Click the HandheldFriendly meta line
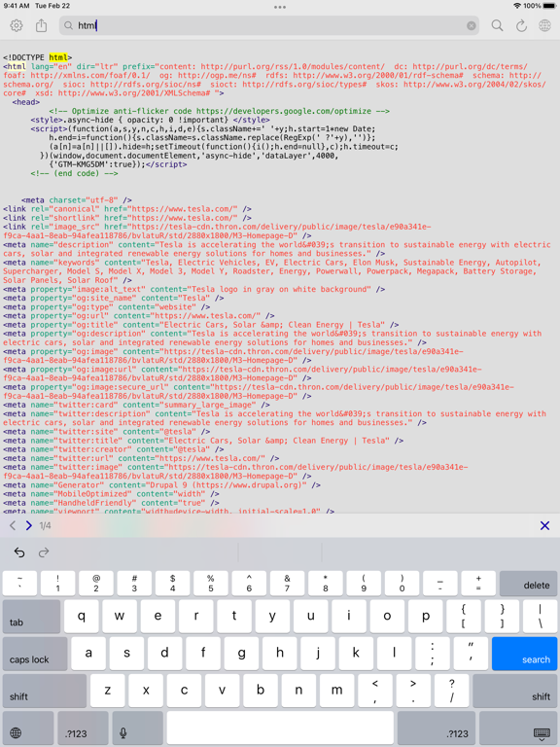The width and height of the screenshot is (560, 747). pos(111,503)
